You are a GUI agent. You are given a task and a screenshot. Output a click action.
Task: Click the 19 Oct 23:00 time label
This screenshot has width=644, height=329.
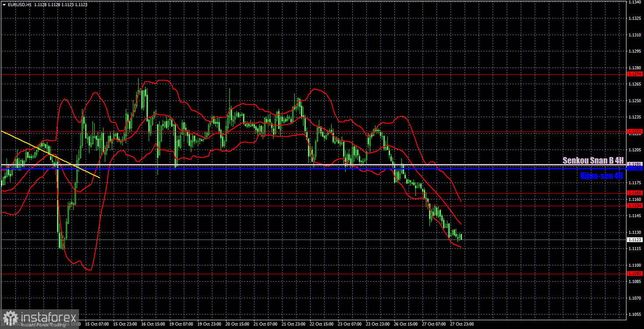(210, 324)
